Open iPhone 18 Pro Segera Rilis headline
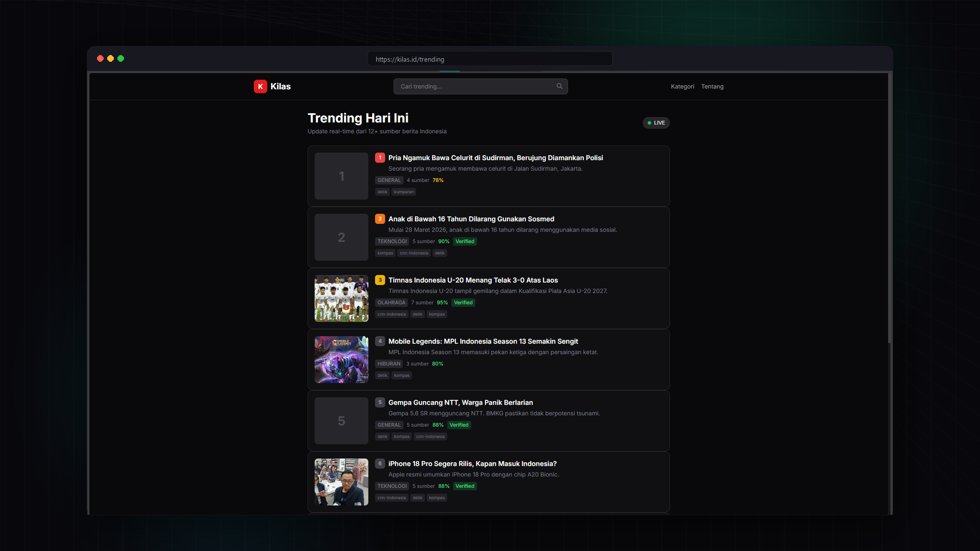980x551 pixels. pos(472,464)
